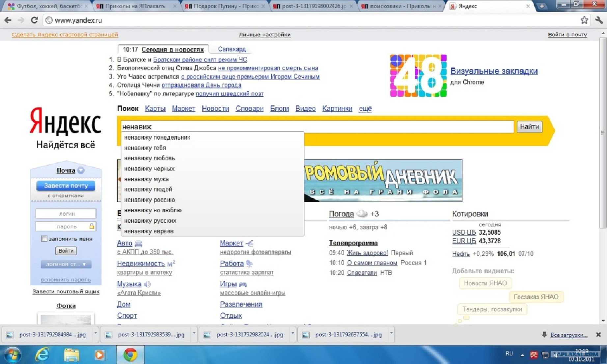Expand the round arrow next to Почта

(x=81, y=170)
